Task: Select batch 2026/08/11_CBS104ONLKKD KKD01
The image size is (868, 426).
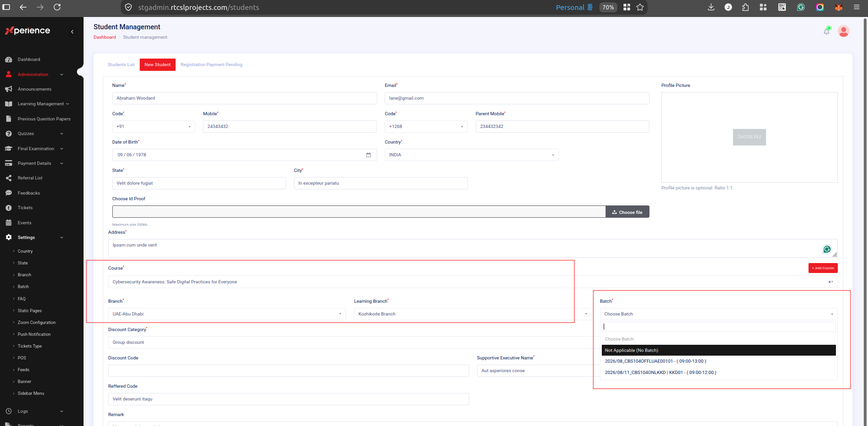Action: pyautogui.click(x=719, y=373)
